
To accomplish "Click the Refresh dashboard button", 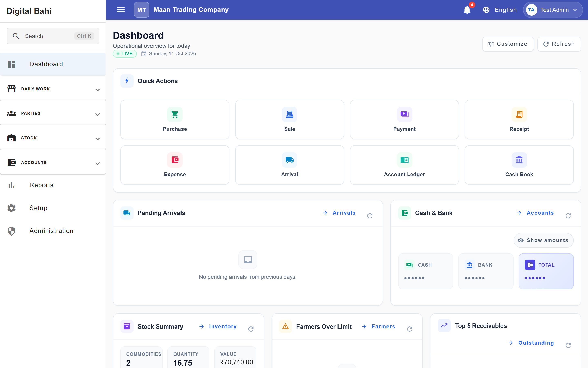I will click(559, 44).
